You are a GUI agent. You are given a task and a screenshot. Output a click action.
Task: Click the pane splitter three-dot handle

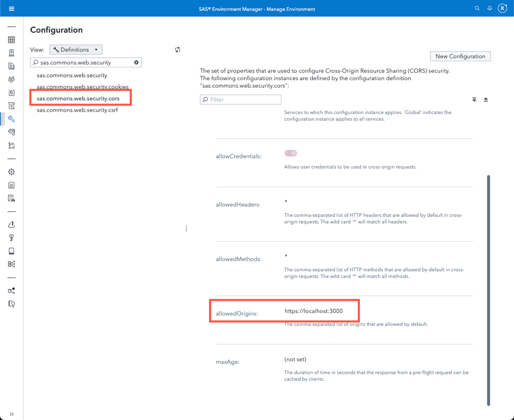point(186,228)
